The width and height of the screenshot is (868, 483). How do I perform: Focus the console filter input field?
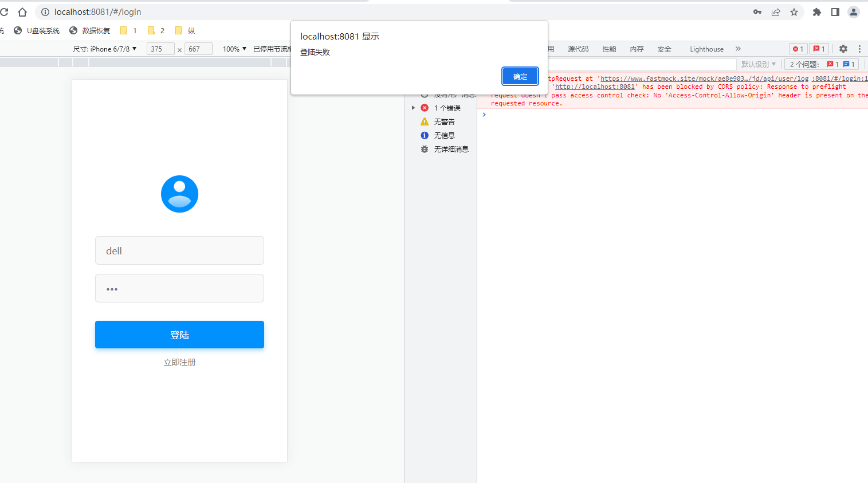coord(642,65)
